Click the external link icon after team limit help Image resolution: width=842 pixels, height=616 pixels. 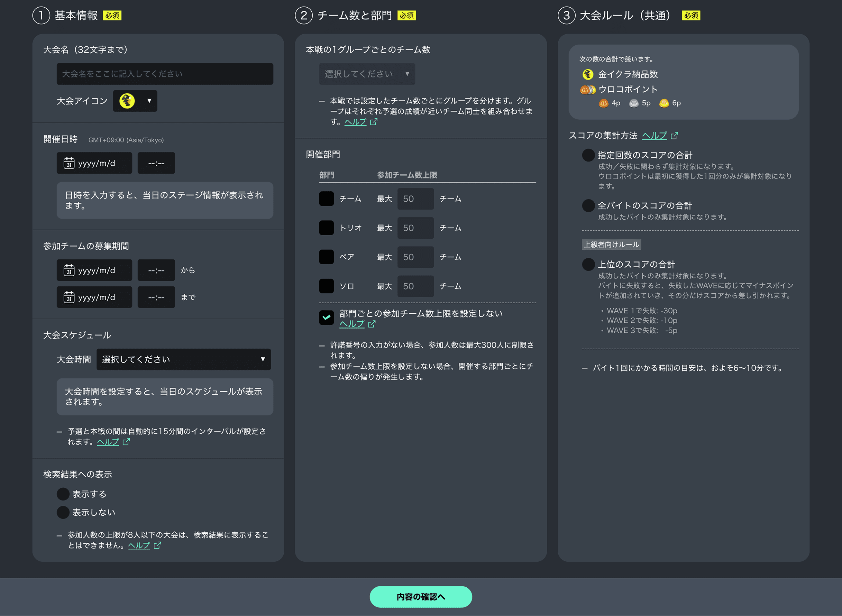(x=372, y=324)
